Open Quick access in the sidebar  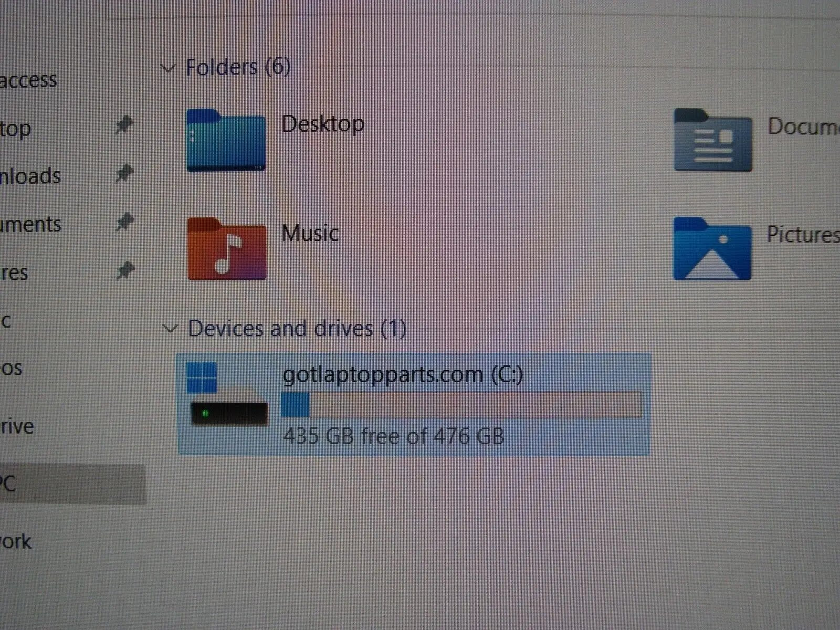(28, 80)
